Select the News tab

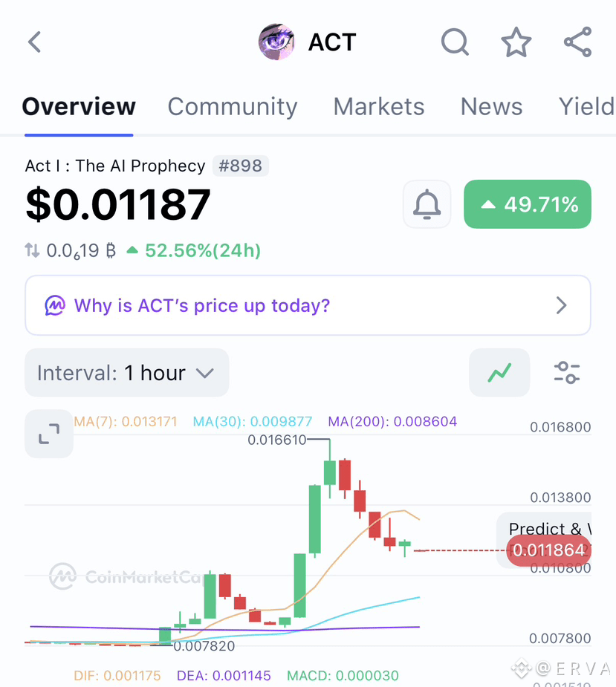click(x=491, y=106)
